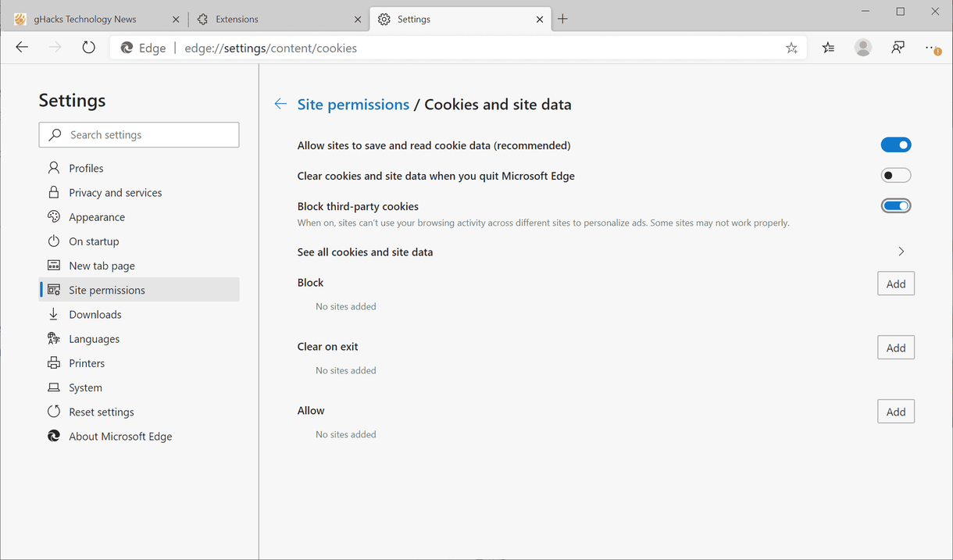Screen dimensions: 953x560
Task: Click the Site permissions breadcrumb link
Action: pos(353,104)
